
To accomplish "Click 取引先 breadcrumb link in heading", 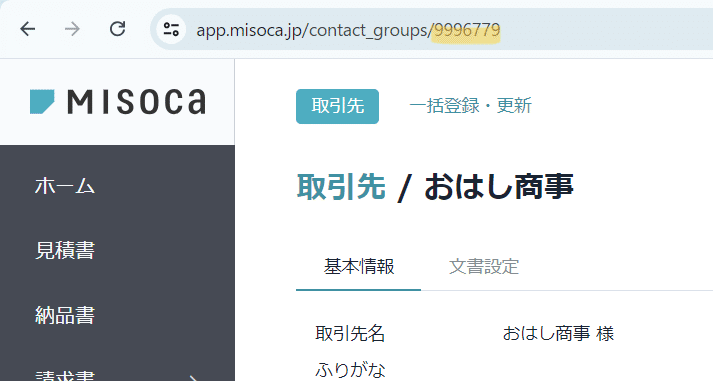I will (341, 187).
